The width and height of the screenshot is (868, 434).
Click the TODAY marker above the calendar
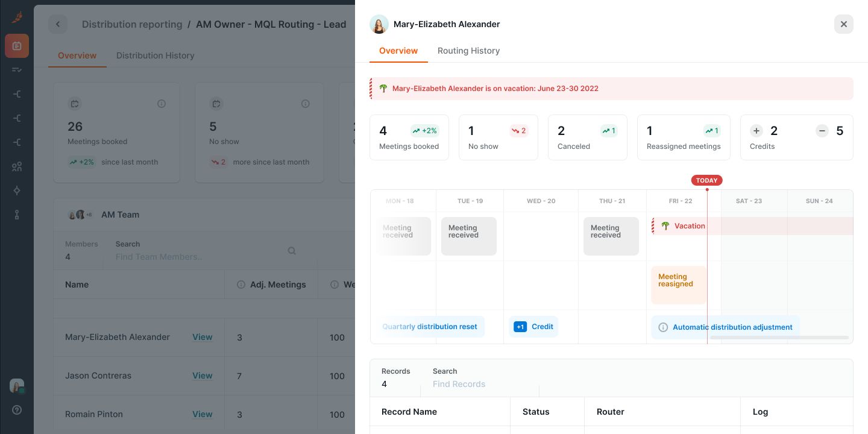coord(706,180)
